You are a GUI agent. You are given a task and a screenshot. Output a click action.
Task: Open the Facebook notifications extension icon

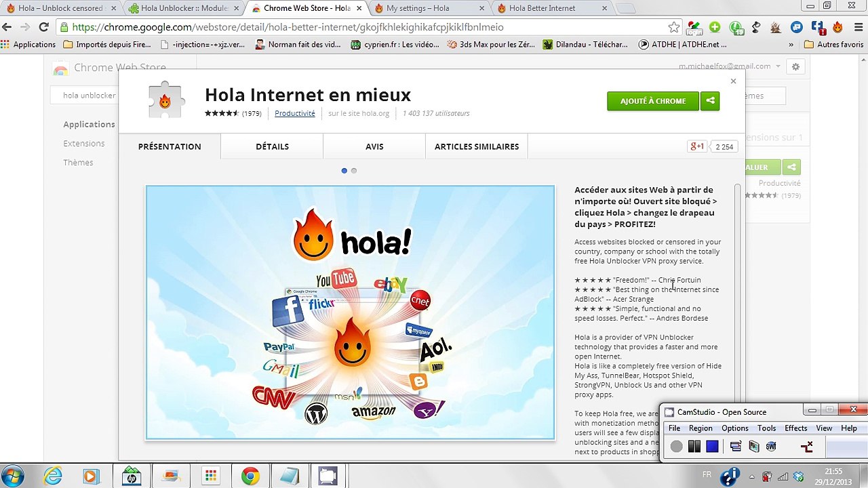[x=818, y=27]
